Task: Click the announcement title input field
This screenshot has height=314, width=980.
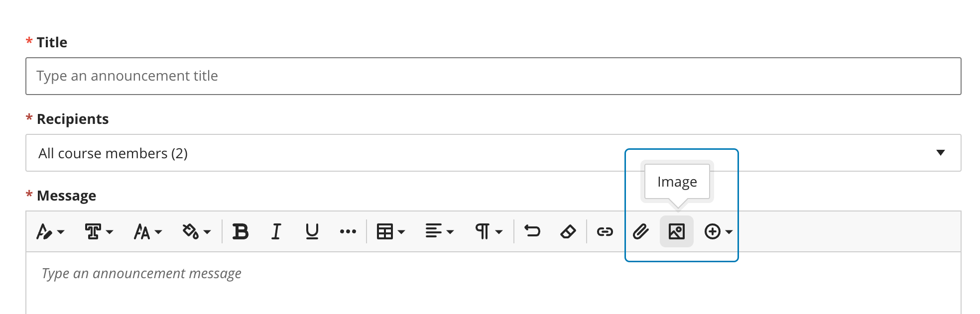Action: click(x=493, y=76)
